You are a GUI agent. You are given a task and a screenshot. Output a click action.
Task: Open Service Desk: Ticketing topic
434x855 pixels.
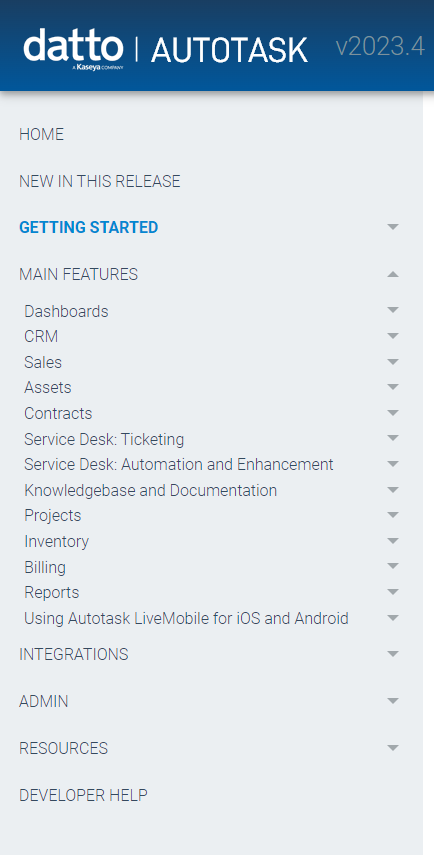[x=104, y=439]
